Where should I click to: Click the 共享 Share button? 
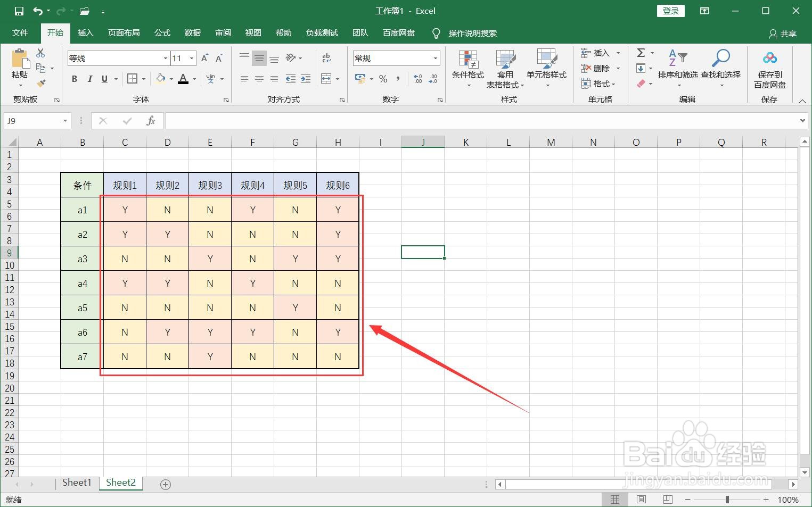(783, 34)
